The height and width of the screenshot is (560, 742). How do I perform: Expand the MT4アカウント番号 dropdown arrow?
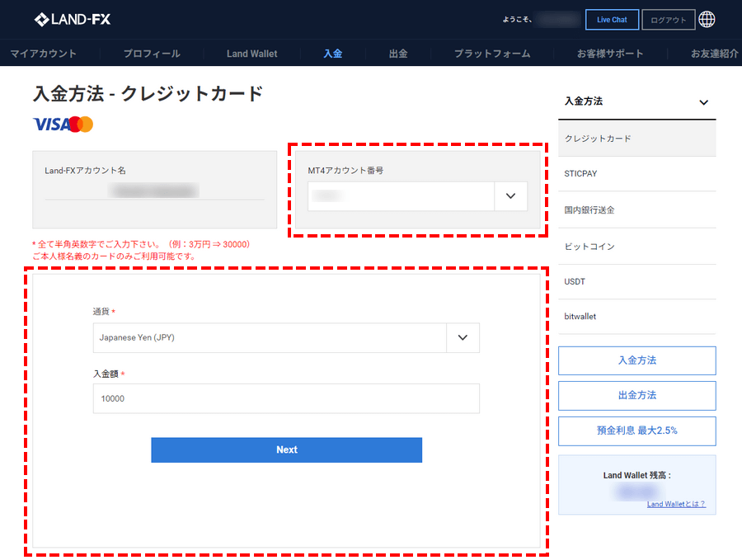coord(510,196)
